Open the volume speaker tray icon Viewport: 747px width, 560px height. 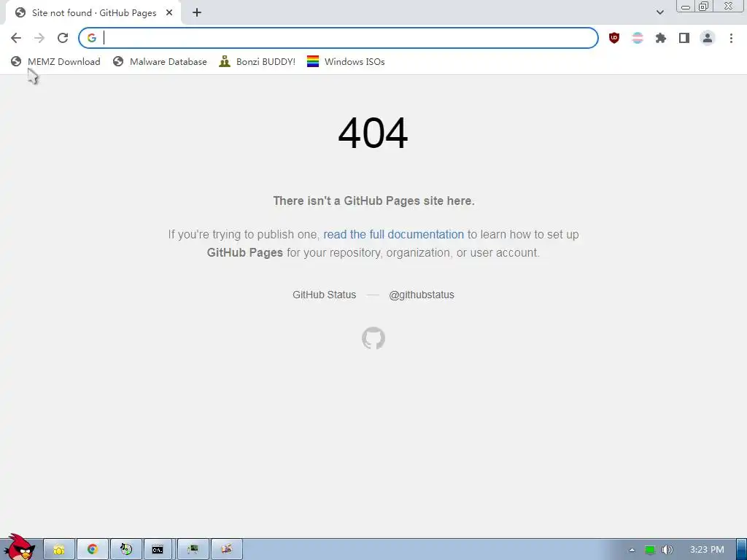(667, 550)
